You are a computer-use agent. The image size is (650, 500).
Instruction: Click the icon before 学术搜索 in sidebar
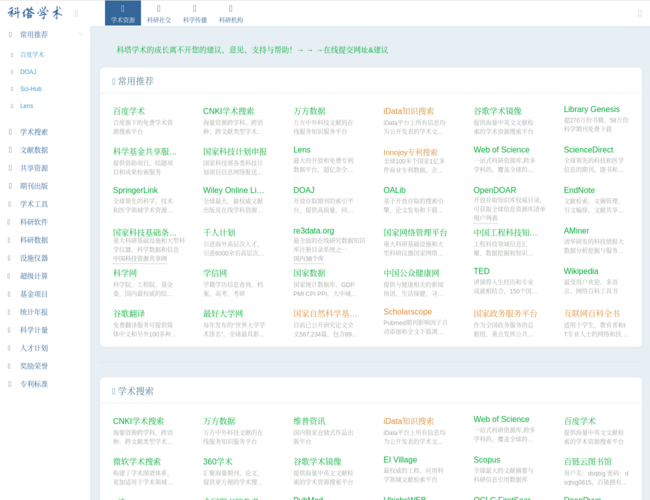pyautogui.click(x=11, y=132)
